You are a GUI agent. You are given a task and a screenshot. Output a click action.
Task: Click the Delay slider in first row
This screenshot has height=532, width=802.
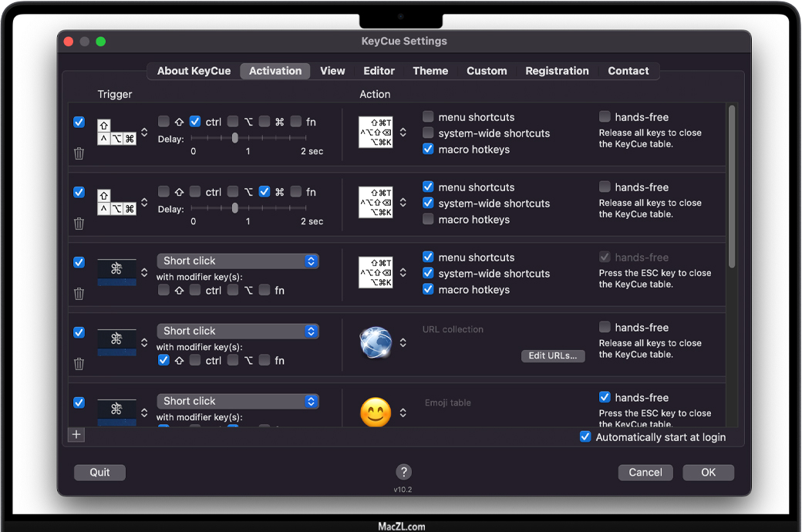[x=235, y=138]
